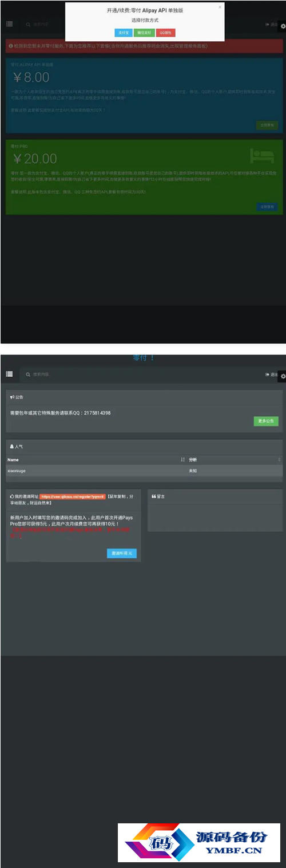
Task: Sort the table by the 分析 column
Action: [x=235, y=460]
